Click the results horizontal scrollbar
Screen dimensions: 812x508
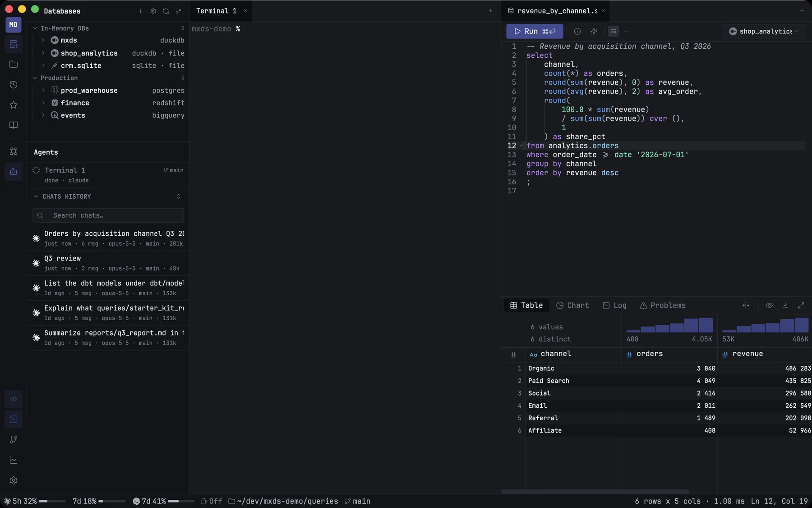[x=595, y=491]
